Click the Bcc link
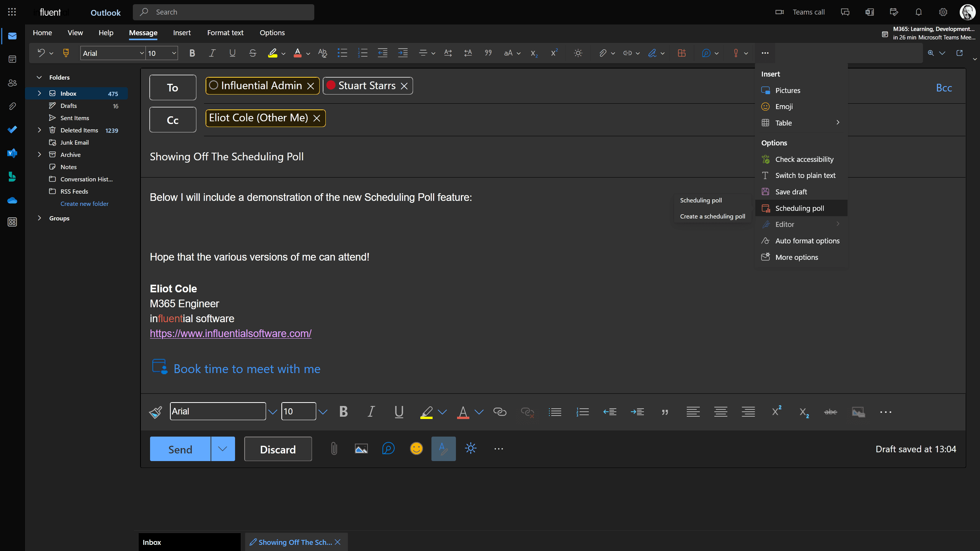Viewport: 980px width, 551px height. click(944, 88)
